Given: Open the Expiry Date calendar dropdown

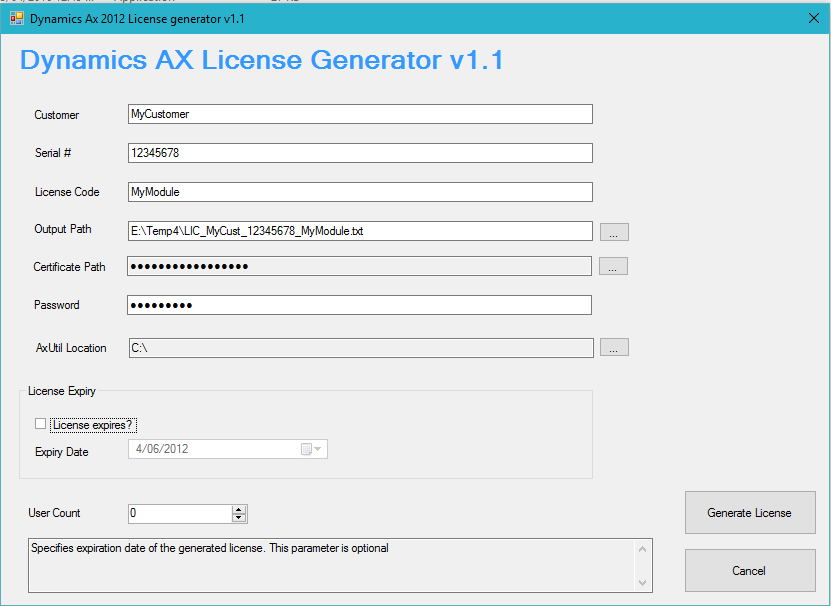Looking at the screenshot, I should click(x=312, y=449).
